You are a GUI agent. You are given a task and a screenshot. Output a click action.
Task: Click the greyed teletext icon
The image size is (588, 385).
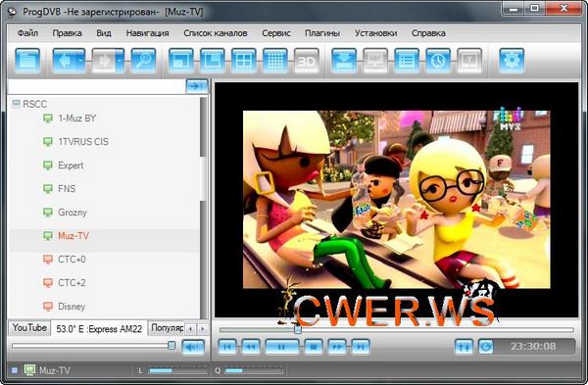(x=469, y=61)
